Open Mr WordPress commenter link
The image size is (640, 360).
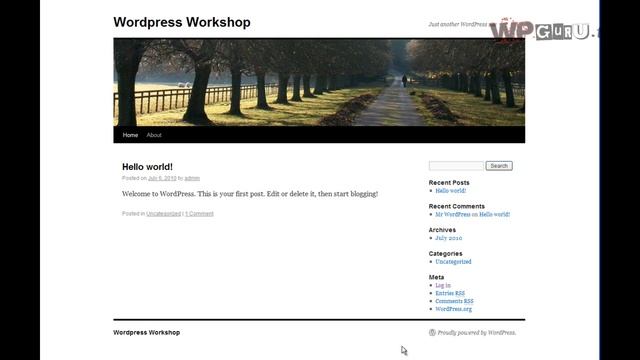(x=453, y=214)
